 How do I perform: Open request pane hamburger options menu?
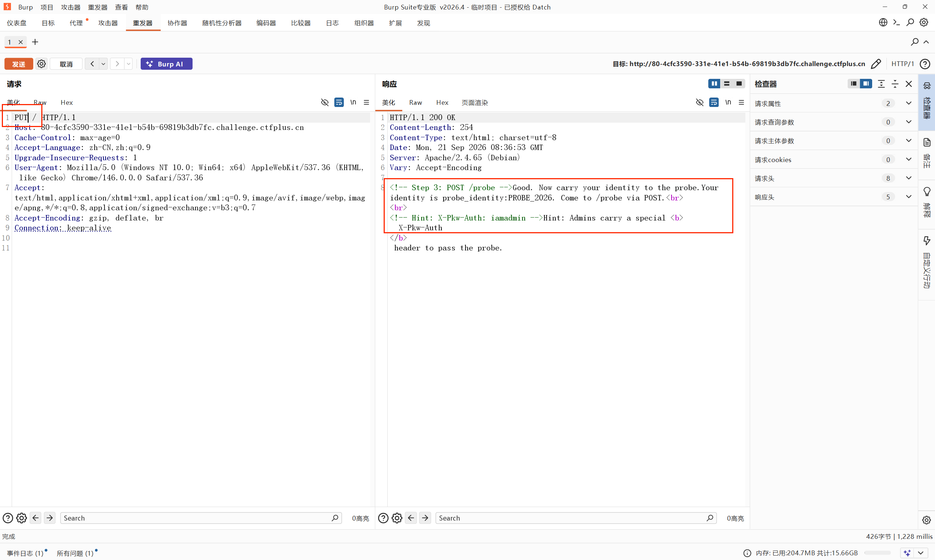click(366, 102)
